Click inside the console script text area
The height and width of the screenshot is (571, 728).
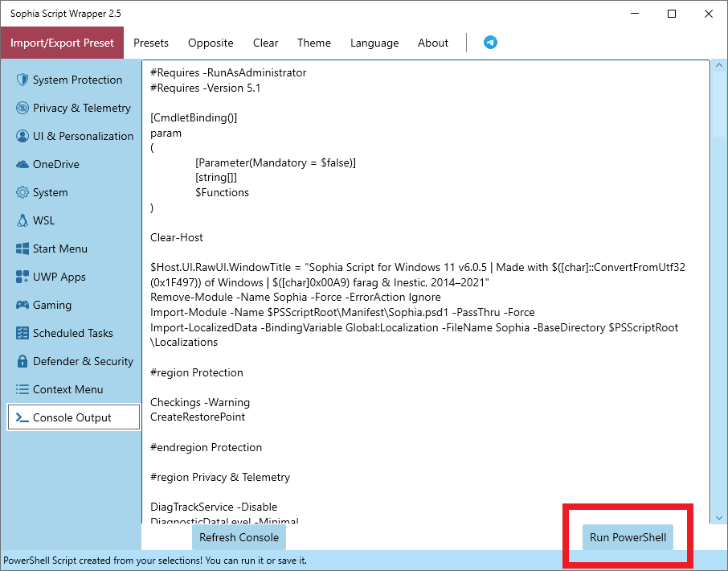click(426, 291)
